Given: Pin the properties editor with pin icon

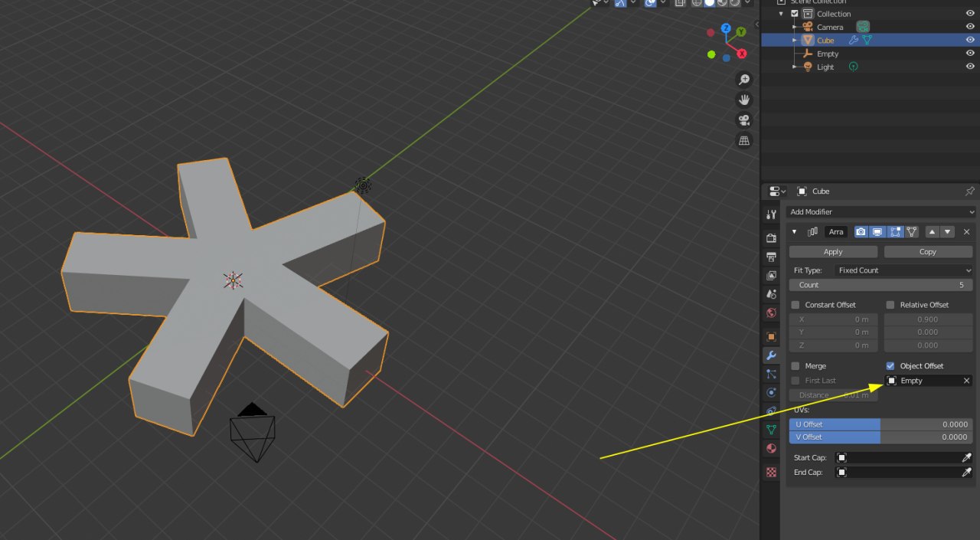Looking at the screenshot, I should [x=969, y=191].
